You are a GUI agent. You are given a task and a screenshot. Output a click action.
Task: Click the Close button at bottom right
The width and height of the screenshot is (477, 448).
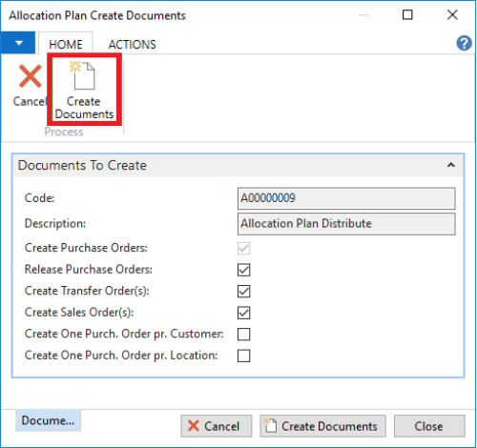coord(429,426)
